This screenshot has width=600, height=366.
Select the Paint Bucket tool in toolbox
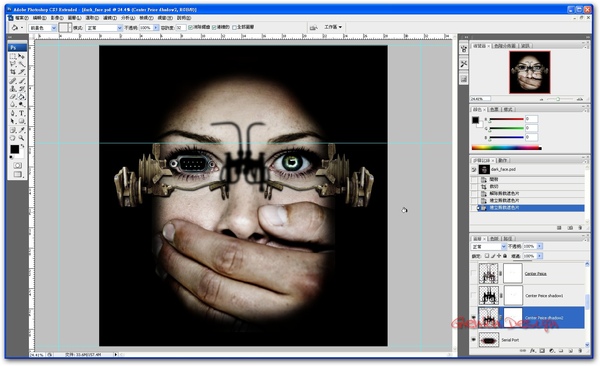point(21,96)
